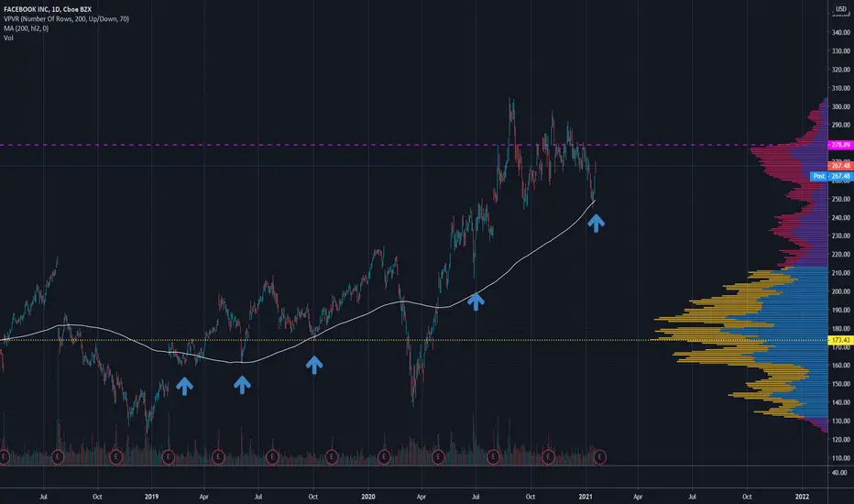Viewport: 854px width, 504px height.
Task: Open the earnings marker for April 2020
Action: (x=438, y=456)
